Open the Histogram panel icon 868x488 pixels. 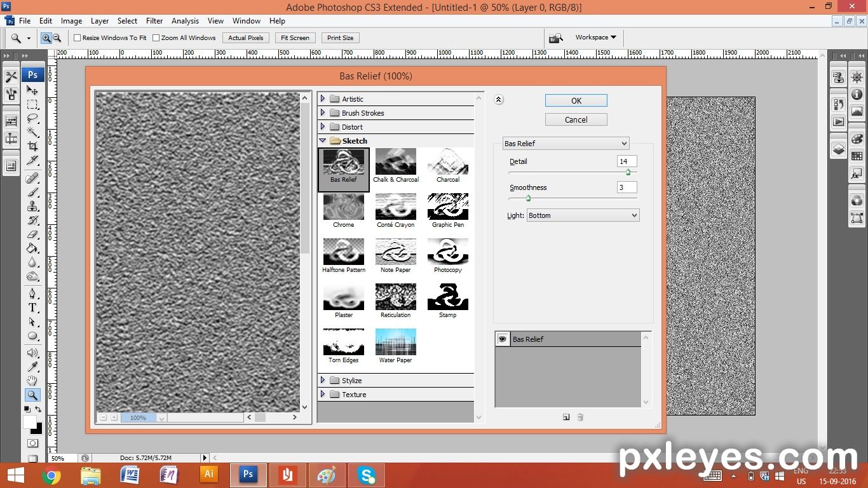(x=857, y=112)
